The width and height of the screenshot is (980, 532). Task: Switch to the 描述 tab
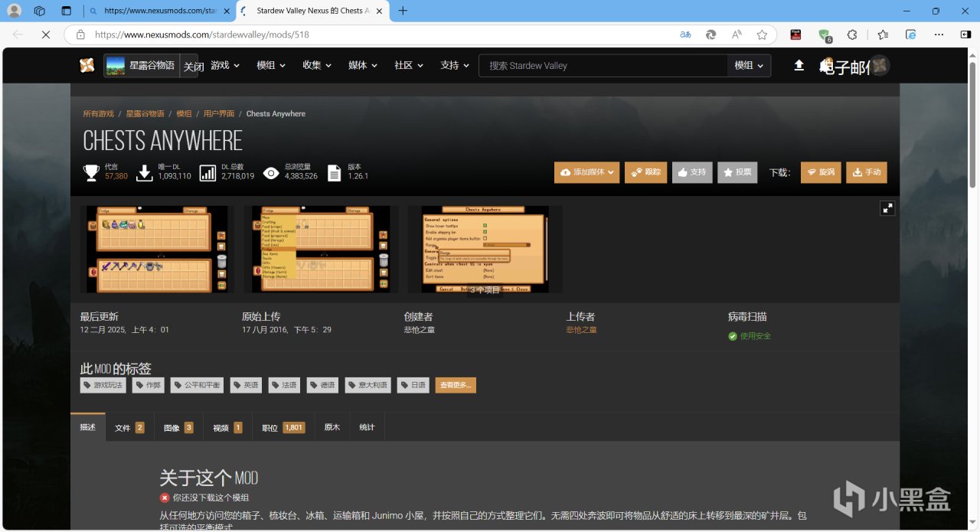pyautogui.click(x=88, y=427)
